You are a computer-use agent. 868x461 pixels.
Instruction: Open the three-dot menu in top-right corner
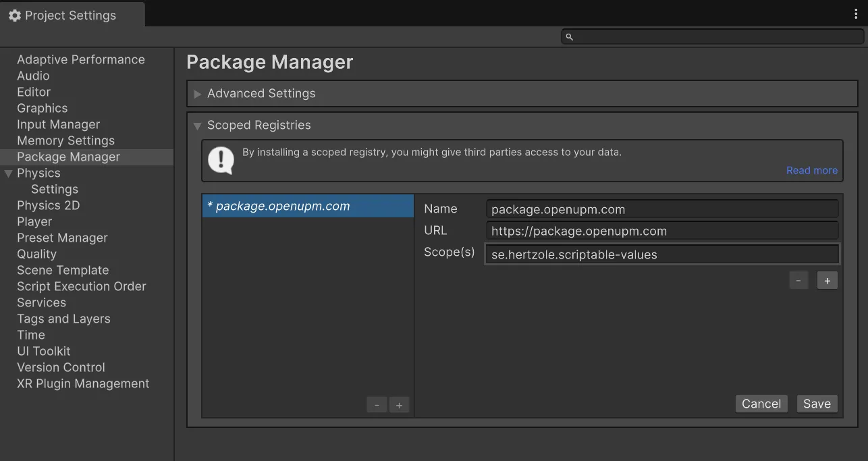pyautogui.click(x=856, y=13)
